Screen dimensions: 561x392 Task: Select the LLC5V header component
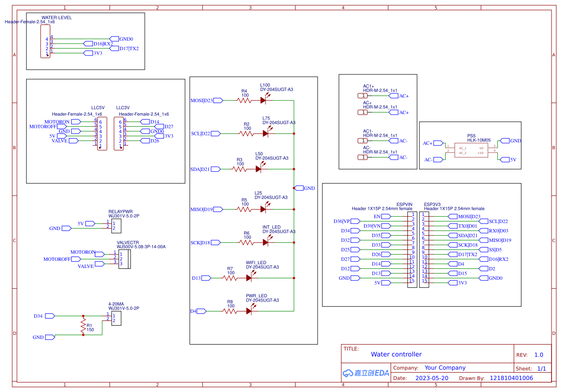[x=102, y=134]
